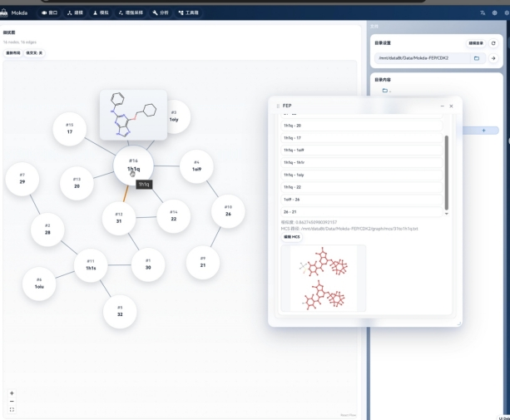Click graph node #12 labeled 31
The height and width of the screenshot is (420, 510).
(119, 218)
